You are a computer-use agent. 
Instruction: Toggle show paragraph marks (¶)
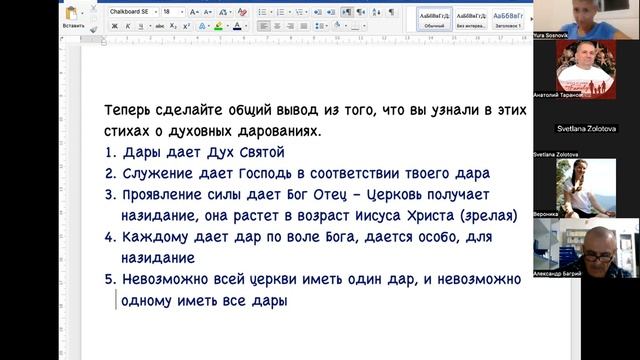[391, 12]
